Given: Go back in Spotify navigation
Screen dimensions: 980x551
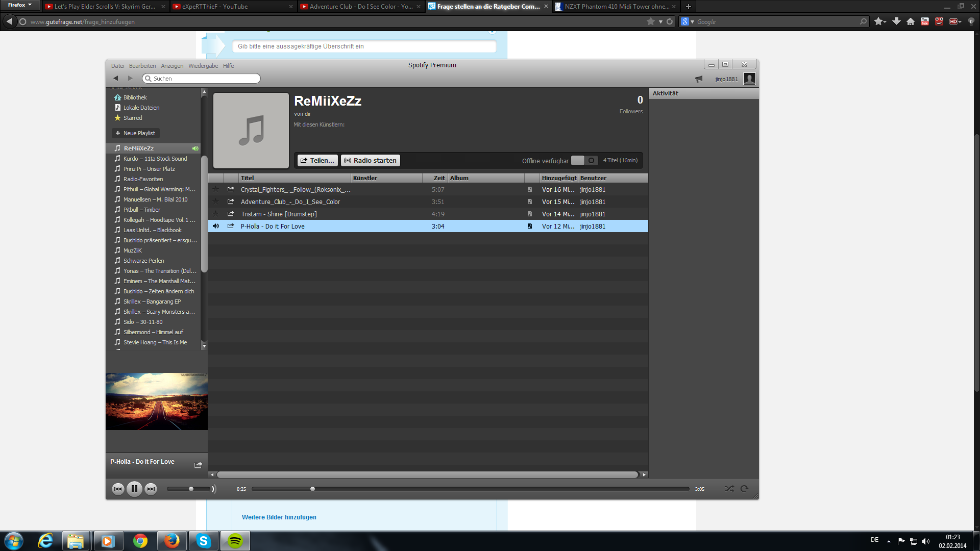Looking at the screenshot, I should [x=116, y=79].
